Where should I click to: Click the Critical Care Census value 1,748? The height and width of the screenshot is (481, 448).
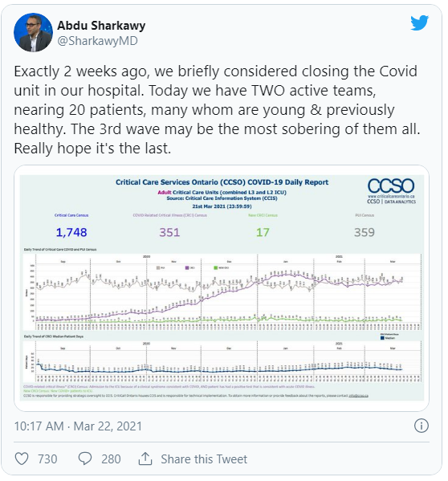coord(71,232)
